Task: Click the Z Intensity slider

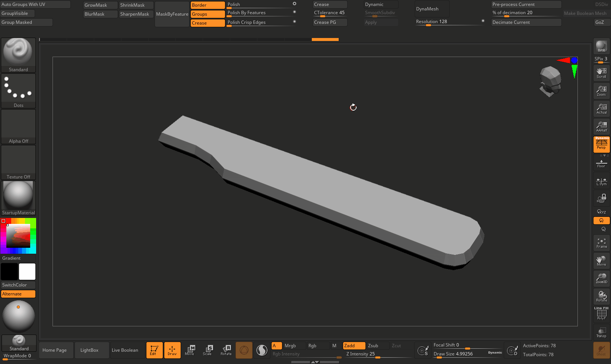Action: point(377,354)
